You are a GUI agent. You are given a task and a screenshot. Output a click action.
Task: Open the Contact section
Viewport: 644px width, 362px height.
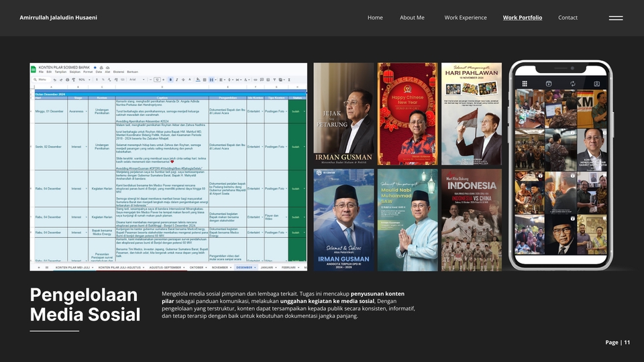point(568,17)
